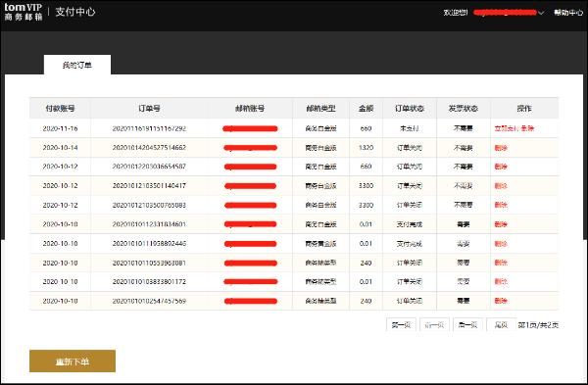This screenshot has height=385, width=588.
Task: Expand the account dropdown arrow beside 欢迎您
Action: click(541, 13)
